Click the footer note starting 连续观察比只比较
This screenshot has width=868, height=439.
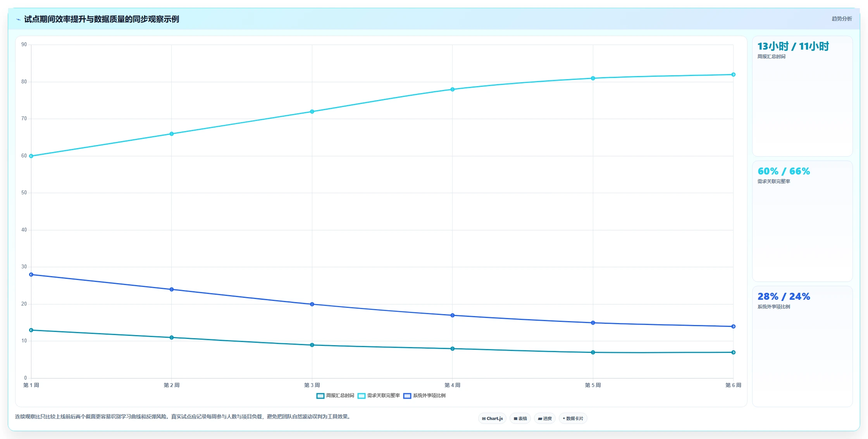tap(183, 417)
